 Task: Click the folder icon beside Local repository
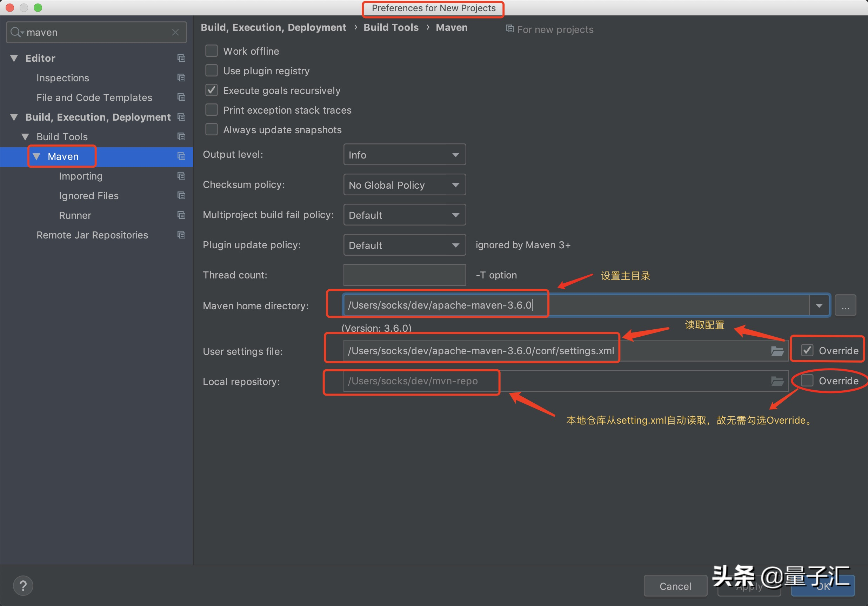pyautogui.click(x=777, y=381)
